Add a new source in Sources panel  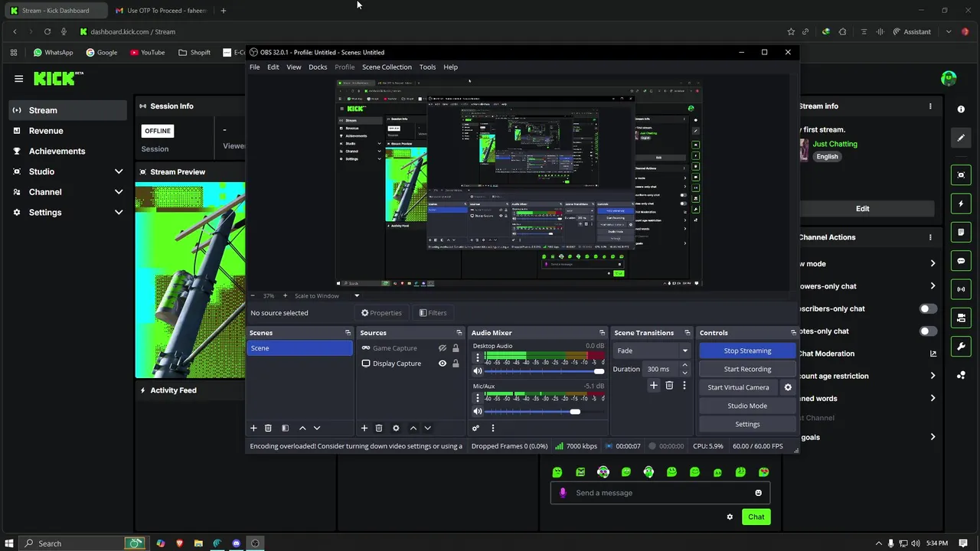click(364, 428)
